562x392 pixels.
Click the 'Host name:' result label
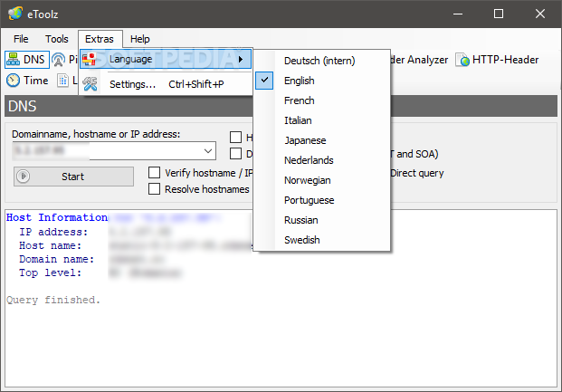coord(50,245)
